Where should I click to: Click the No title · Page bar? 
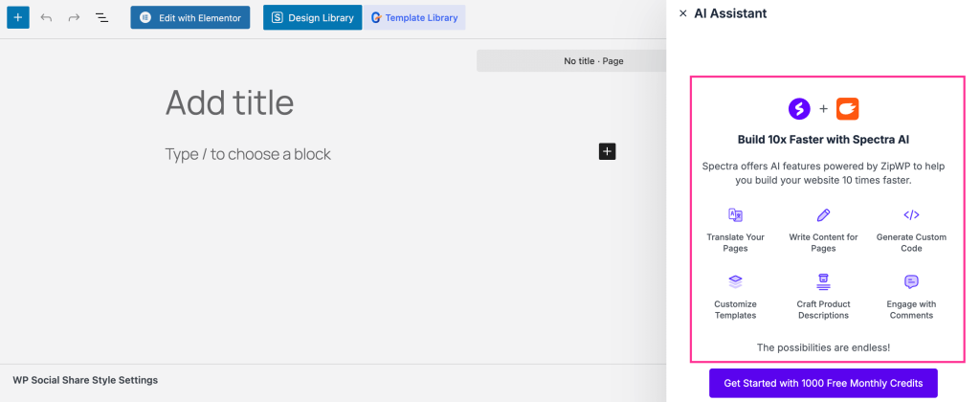(571, 60)
